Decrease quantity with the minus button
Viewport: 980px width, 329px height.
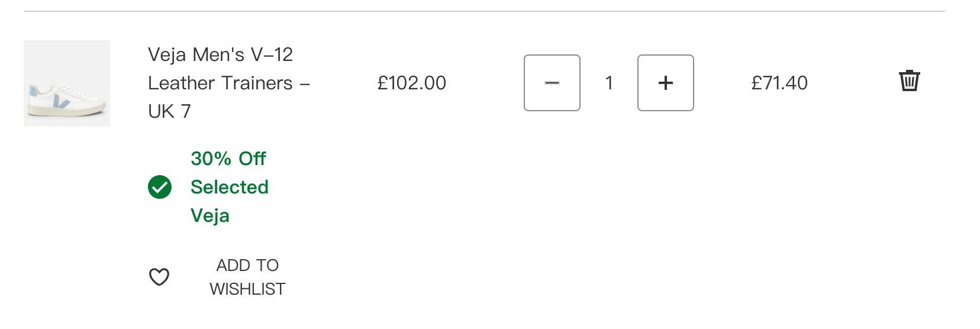click(x=552, y=83)
